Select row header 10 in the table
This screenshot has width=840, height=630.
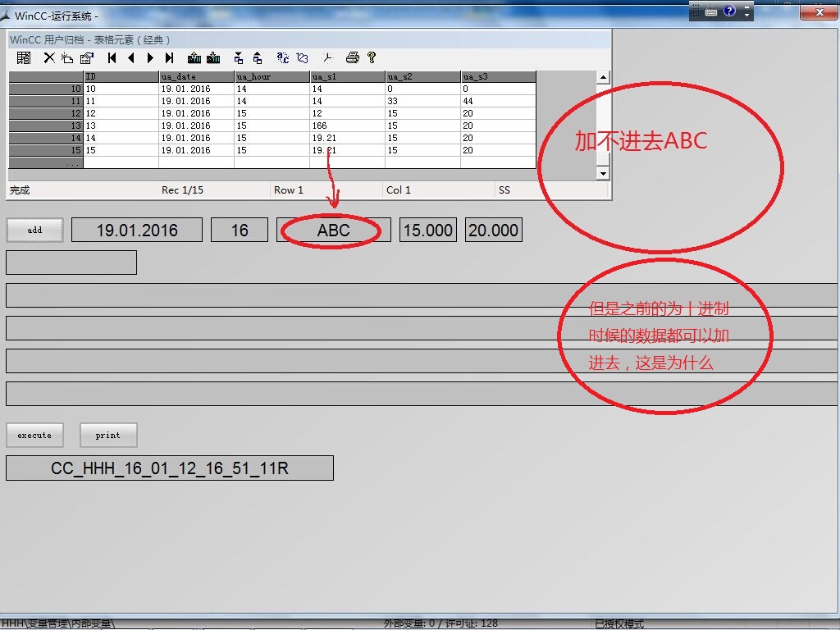tap(46, 89)
